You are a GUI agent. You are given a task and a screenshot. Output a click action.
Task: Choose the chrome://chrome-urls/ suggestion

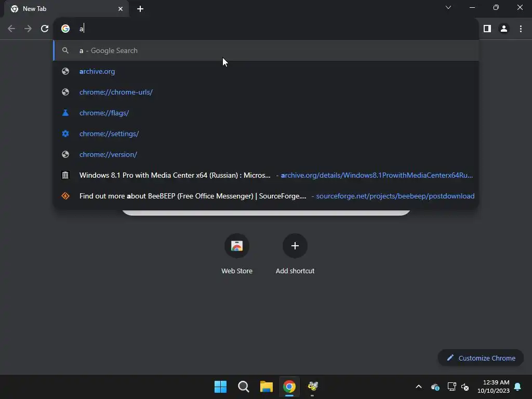(266, 92)
